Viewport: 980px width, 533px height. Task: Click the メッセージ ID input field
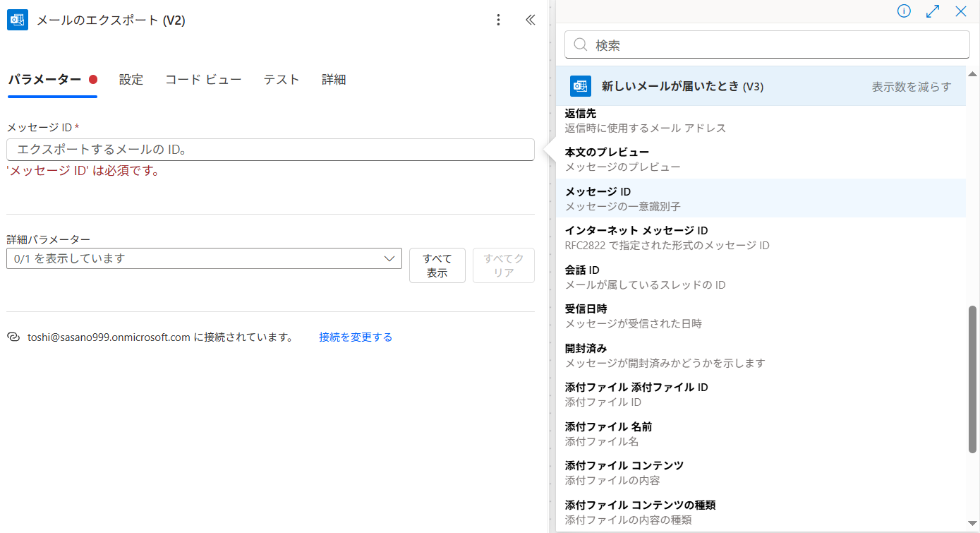270,150
